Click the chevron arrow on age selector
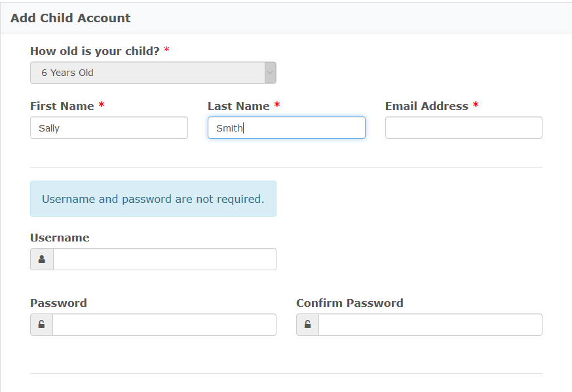 pos(270,73)
